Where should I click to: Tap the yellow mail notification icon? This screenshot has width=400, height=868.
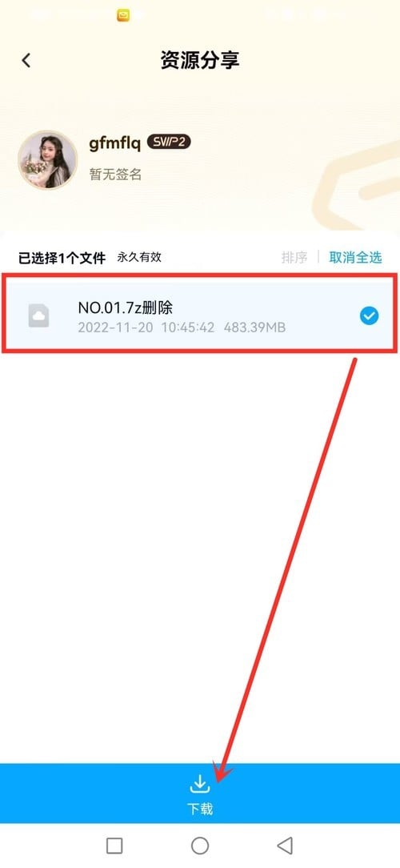coord(123,15)
